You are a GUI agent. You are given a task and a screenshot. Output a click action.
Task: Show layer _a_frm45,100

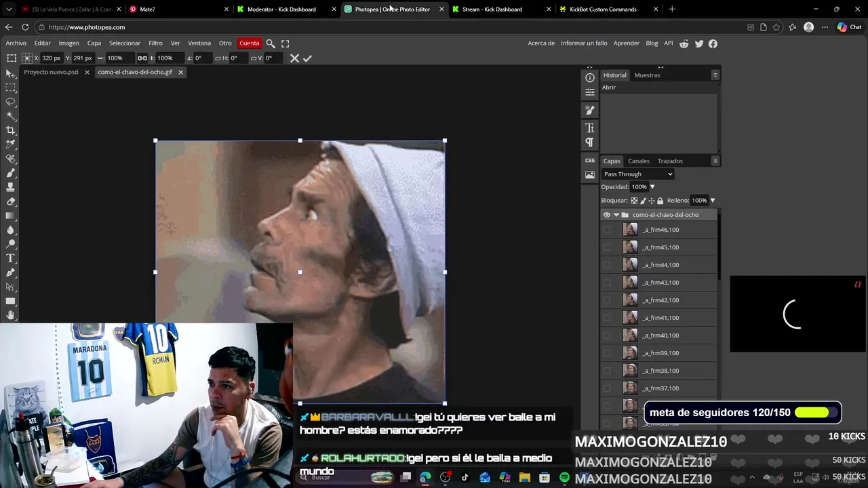click(x=607, y=247)
